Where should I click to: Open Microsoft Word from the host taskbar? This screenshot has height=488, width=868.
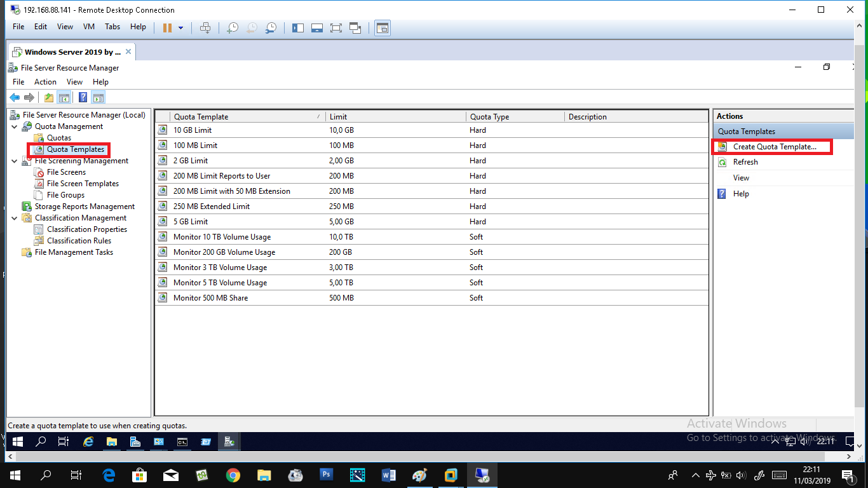pos(388,475)
